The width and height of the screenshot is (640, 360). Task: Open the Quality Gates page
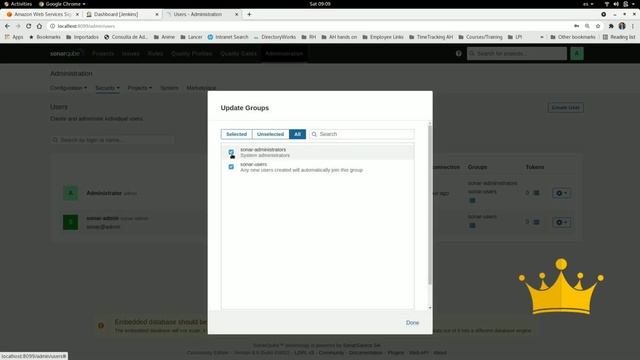238,53
